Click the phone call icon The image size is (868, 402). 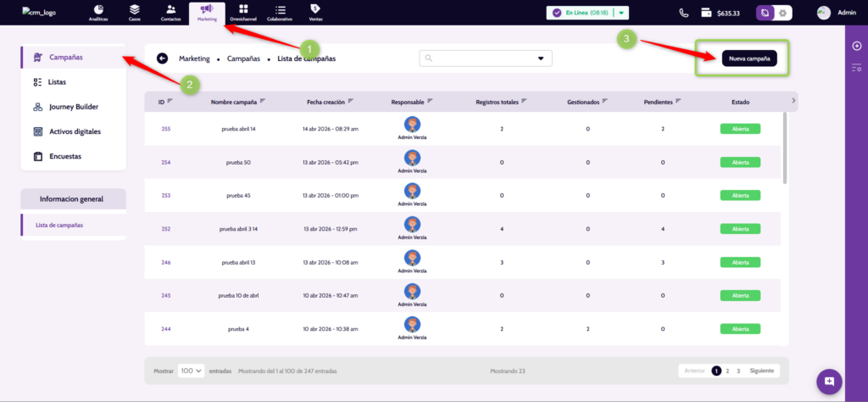(x=684, y=13)
